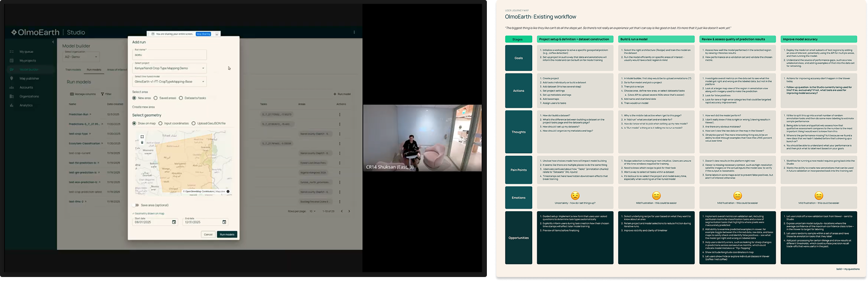Open the Select fine-tuned model dropdown
This screenshot has height=281, width=868.
(x=170, y=80)
